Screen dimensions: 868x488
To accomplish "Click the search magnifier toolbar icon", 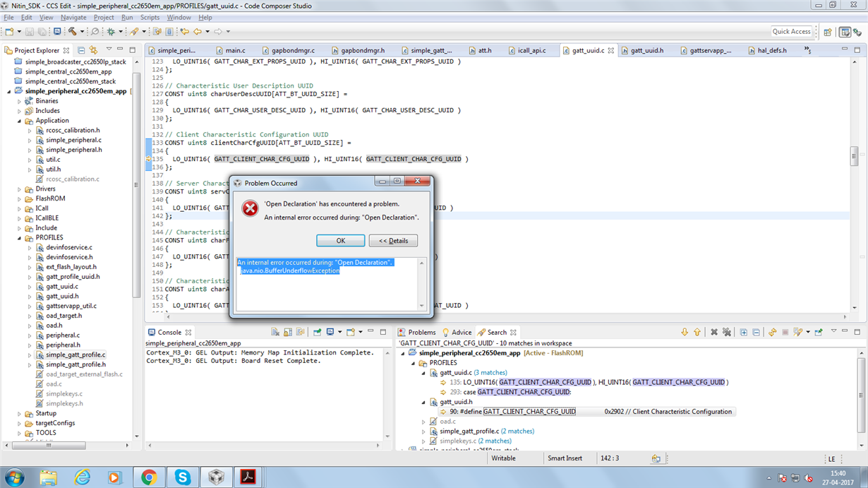I will click(x=95, y=31).
